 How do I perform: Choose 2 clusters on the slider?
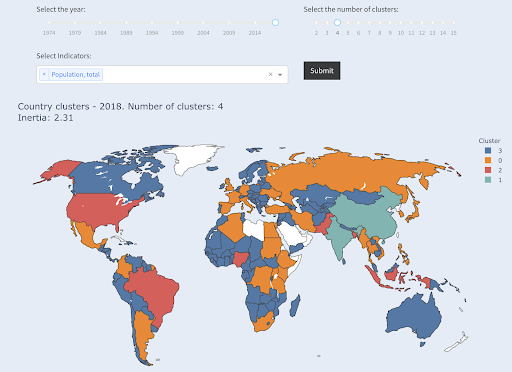(x=316, y=23)
